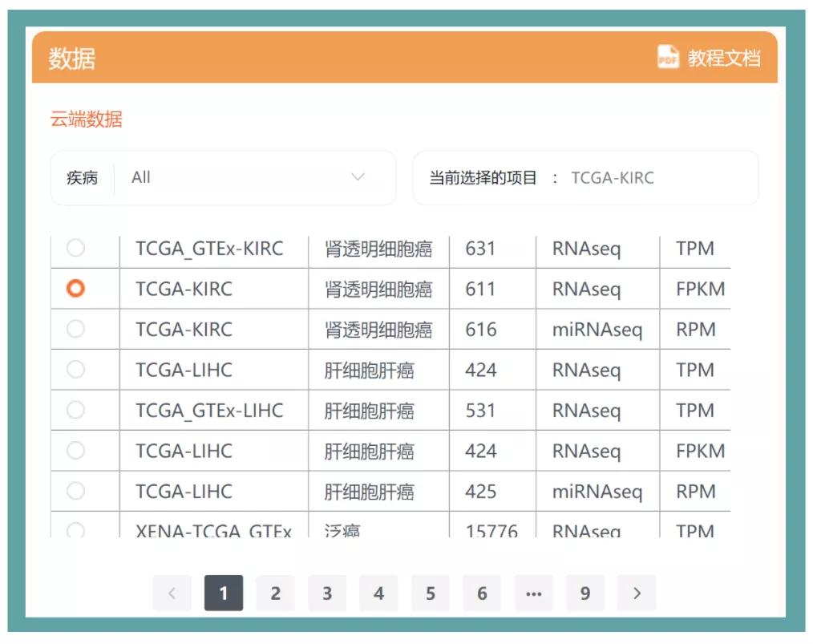Image resolution: width=813 pixels, height=644 pixels.
Task: Open page 5 of the table
Action: pyautogui.click(x=431, y=593)
